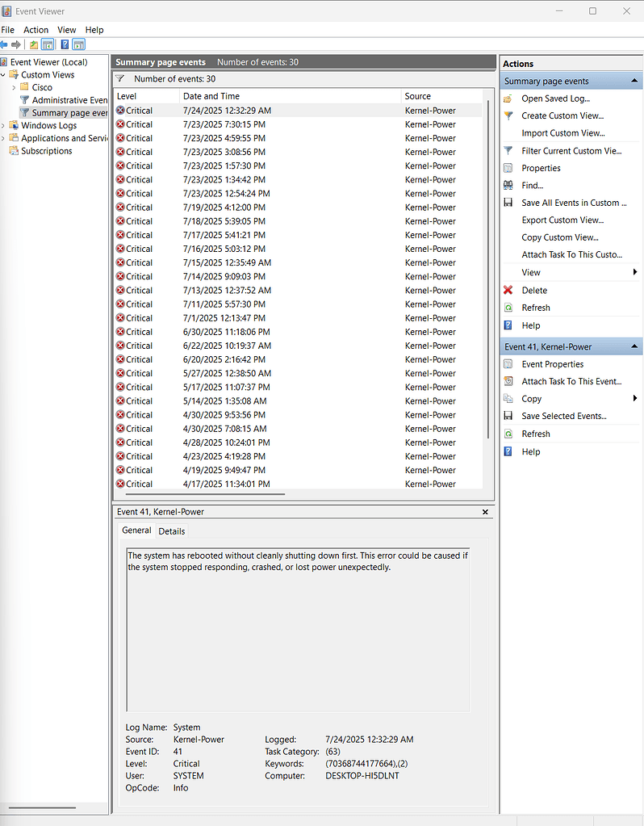Toggle the Show/Hide Console Tree toolbar icon
The height and width of the screenshot is (826, 644).
pos(48,44)
